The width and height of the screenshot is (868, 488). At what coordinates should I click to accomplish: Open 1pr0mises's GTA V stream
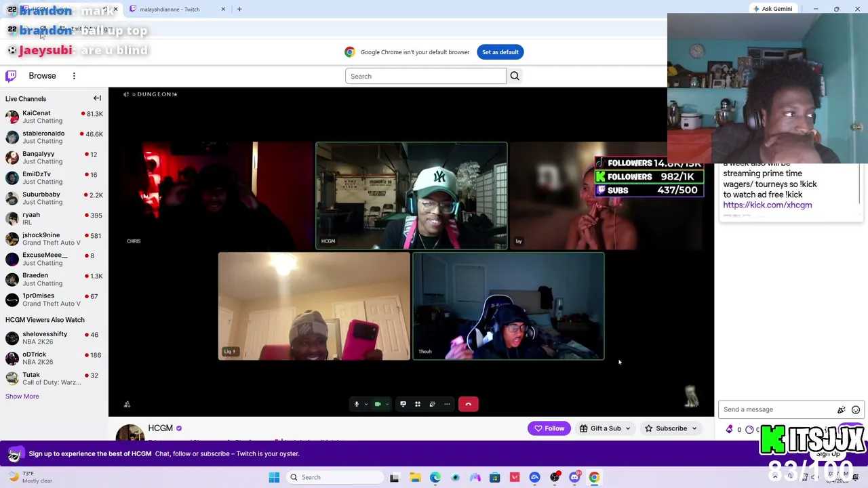coord(54,300)
